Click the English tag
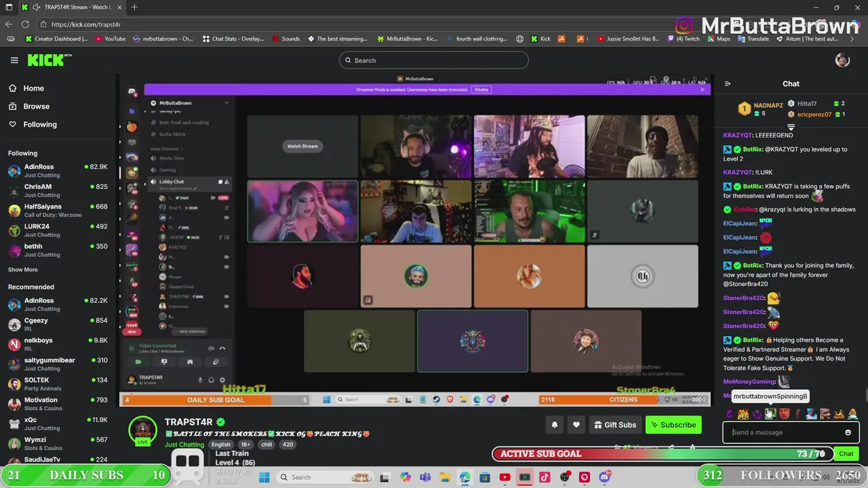 [x=220, y=445]
